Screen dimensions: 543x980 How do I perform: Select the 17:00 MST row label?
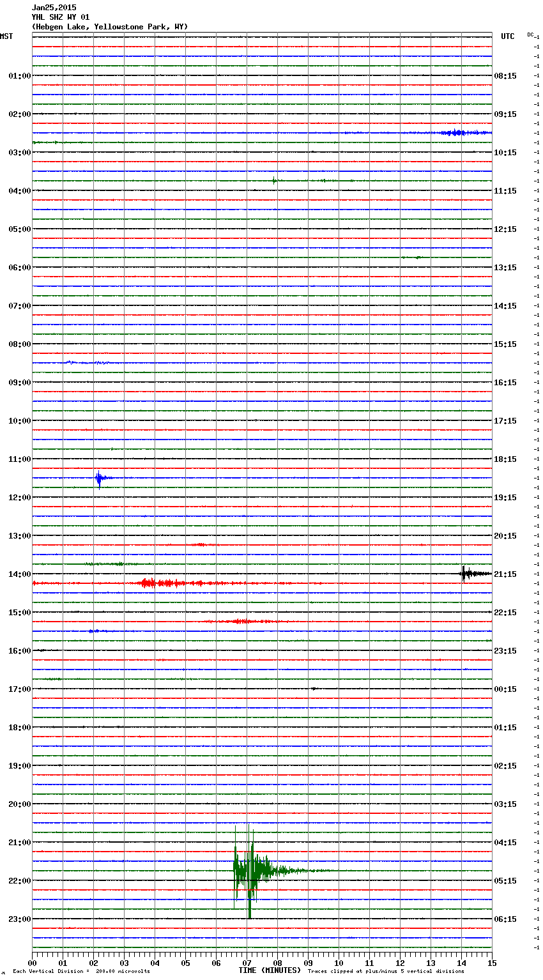coord(20,689)
